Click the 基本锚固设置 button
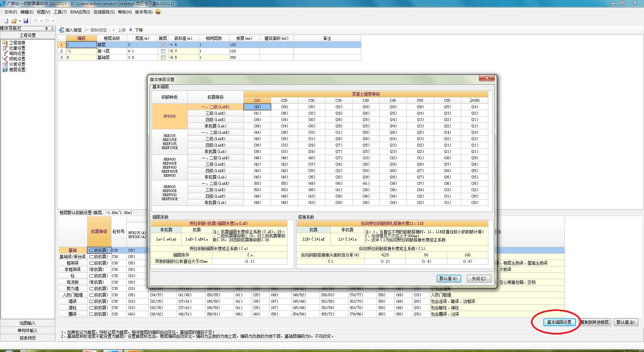 click(559, 322)
